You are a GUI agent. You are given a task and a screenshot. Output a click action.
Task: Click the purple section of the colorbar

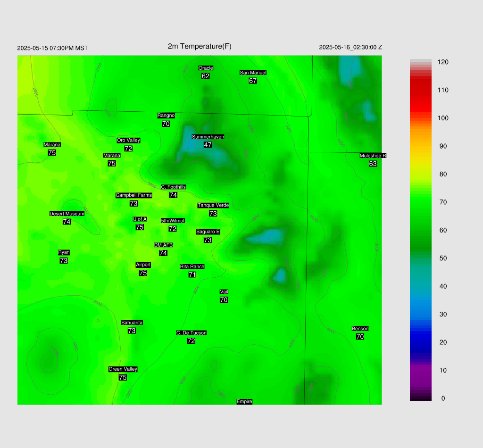point(420,376)
